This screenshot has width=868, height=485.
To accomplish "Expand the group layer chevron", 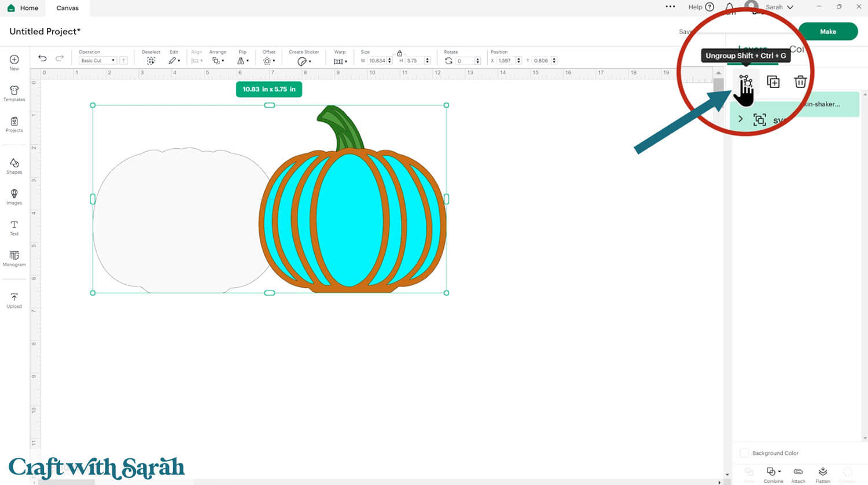I will (x=740, y=119).
